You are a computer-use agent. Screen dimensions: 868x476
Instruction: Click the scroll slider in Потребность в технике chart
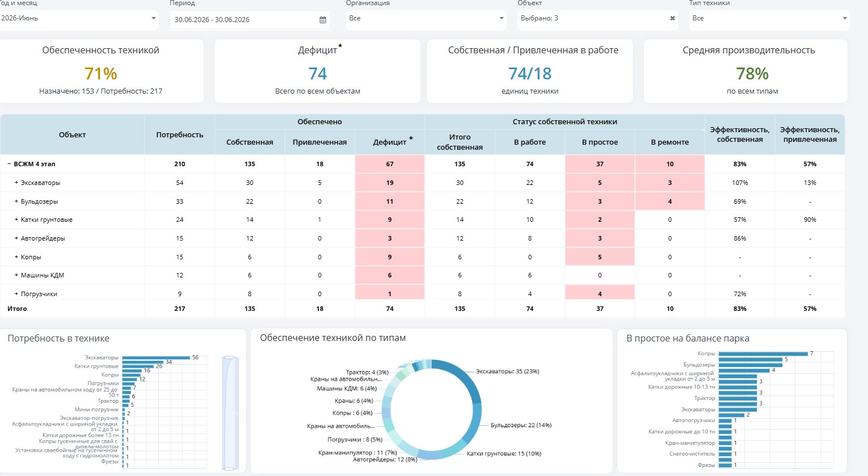pos(230,413)
